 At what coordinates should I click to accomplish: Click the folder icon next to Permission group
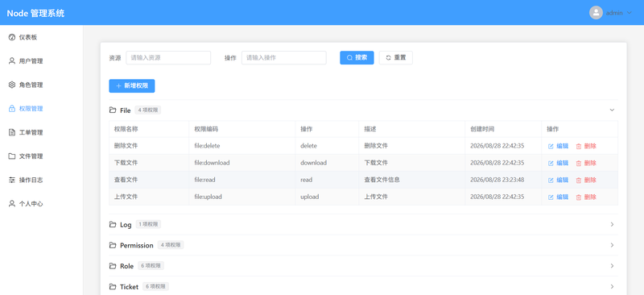point(113,245)
